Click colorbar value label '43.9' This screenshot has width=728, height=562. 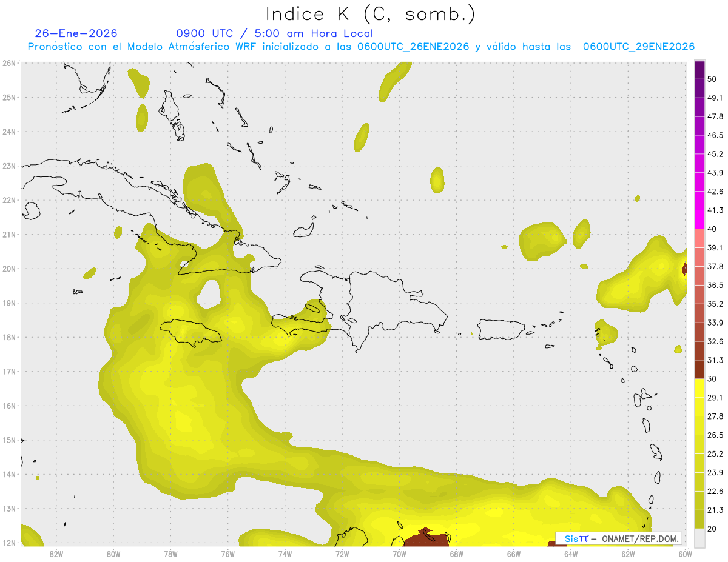coord(715,173)
